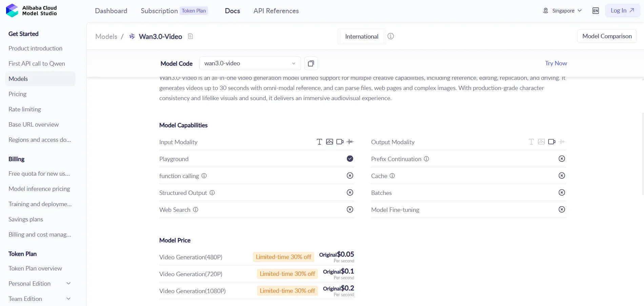Open the Dashboard tab
644x306 pixels.
(x=111, y=11)
